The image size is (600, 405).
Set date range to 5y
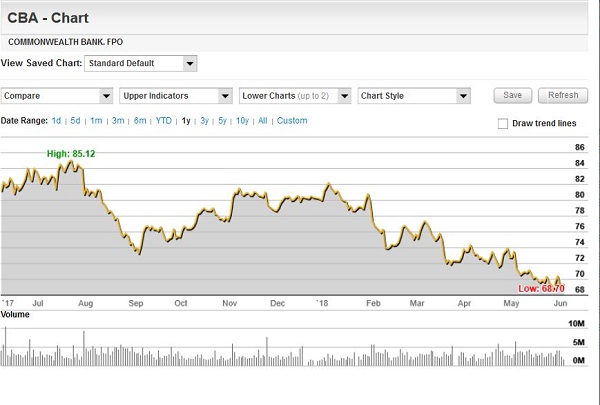(223, 121)
